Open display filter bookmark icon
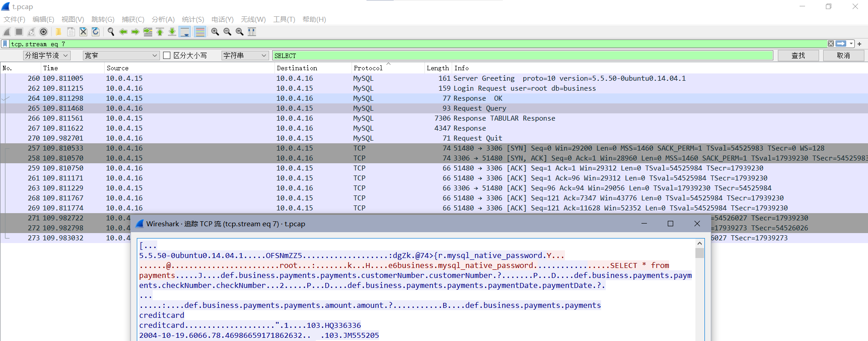The width and height of the screenshot is (868, 341). 5,44
